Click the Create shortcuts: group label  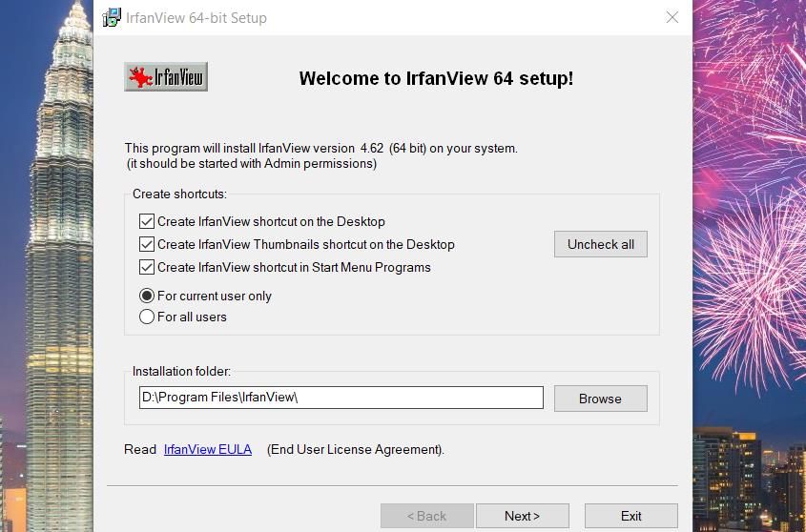[179, 194]
